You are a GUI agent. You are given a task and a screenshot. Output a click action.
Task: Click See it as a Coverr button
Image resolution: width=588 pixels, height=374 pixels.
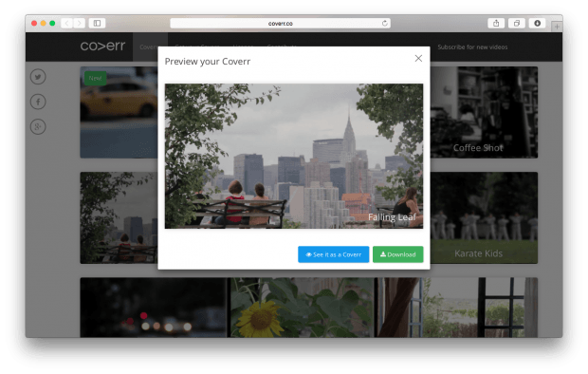tap(334, 254)
